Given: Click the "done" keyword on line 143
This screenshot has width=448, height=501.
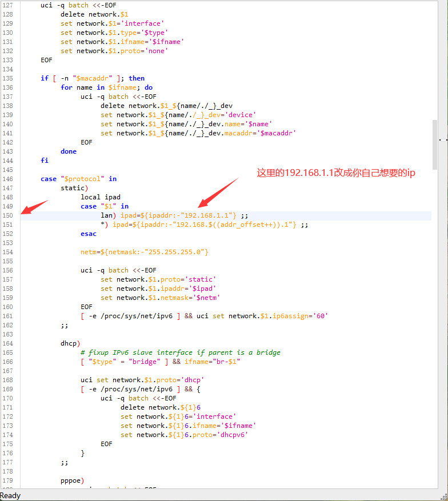Looking at the screenshot, I should (x=69, y=151).
